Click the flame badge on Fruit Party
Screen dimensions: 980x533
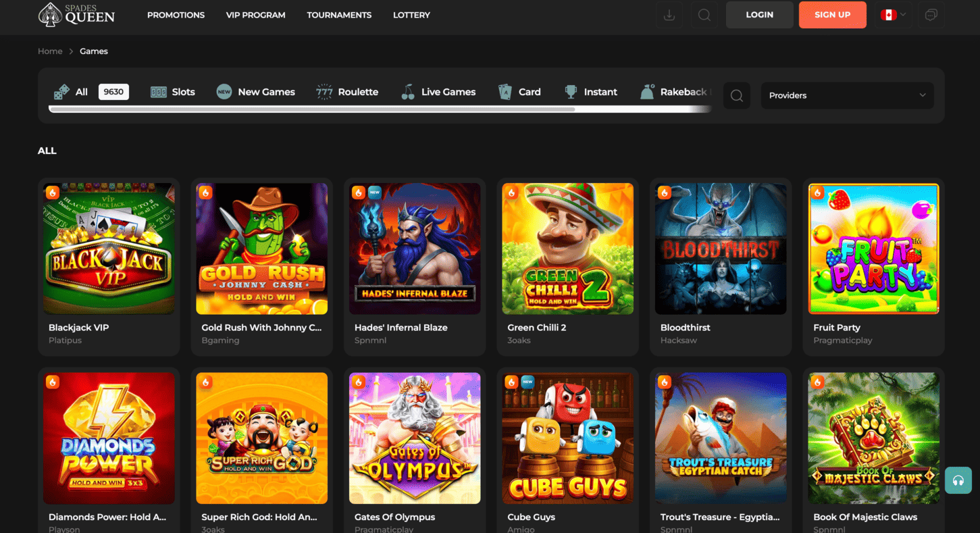click(x=818, y=193)
